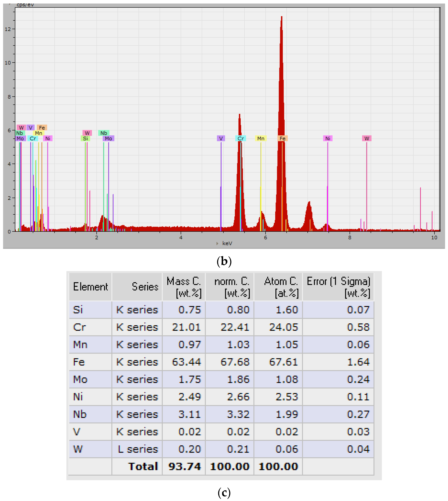Click the Element column header
Screen dimensions: 448x501
point(90,287)
